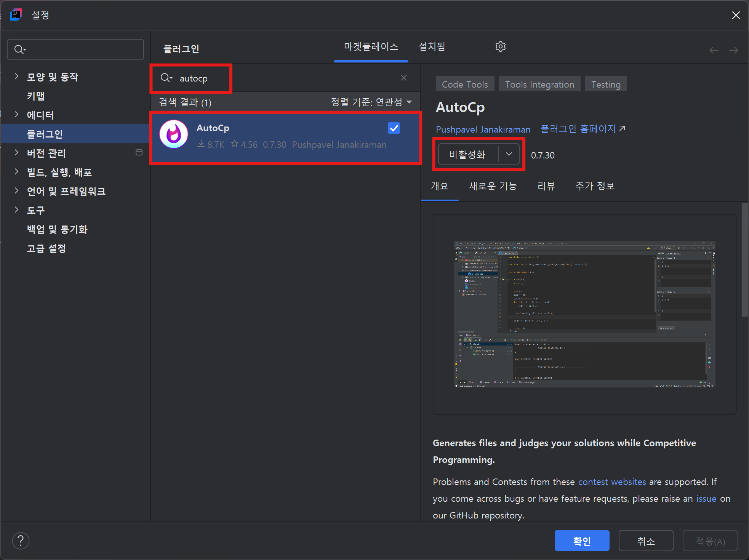Click the IntelliJ IDEA logo icon
Image resolution: width=749 pixels, height=560 pixels.
point(16,15)
